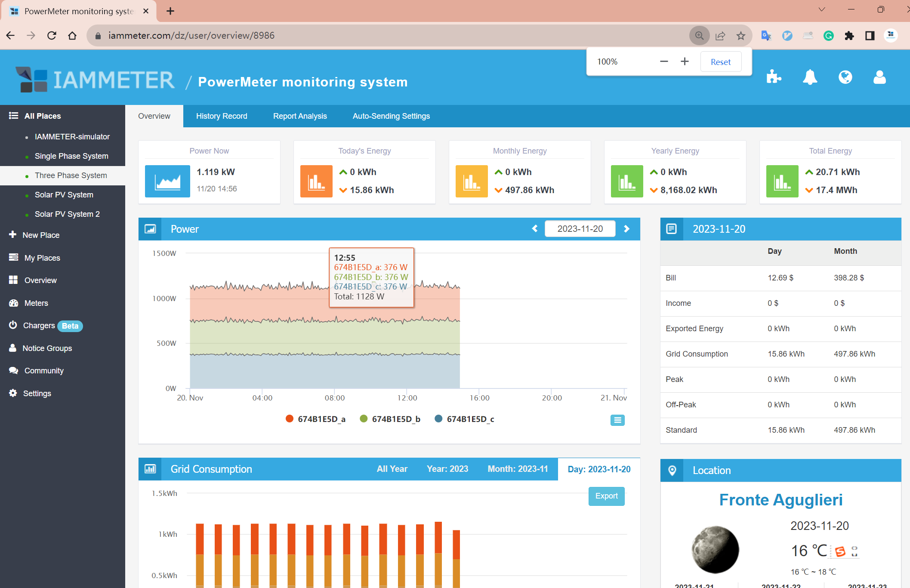This screenshot has height=588, width=910.
Task: Open the plugin puzzle icon in header
Action: 774,77
